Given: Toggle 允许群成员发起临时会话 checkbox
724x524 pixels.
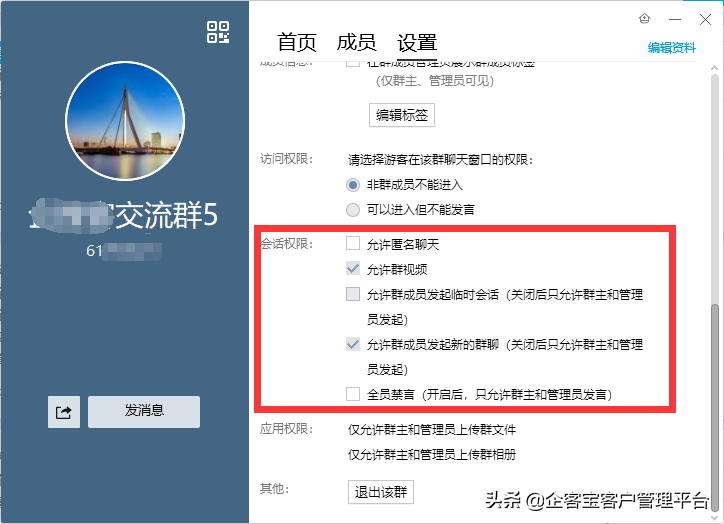Looking at the screenshot, I should pyautogui.click(x=353, y=294).
